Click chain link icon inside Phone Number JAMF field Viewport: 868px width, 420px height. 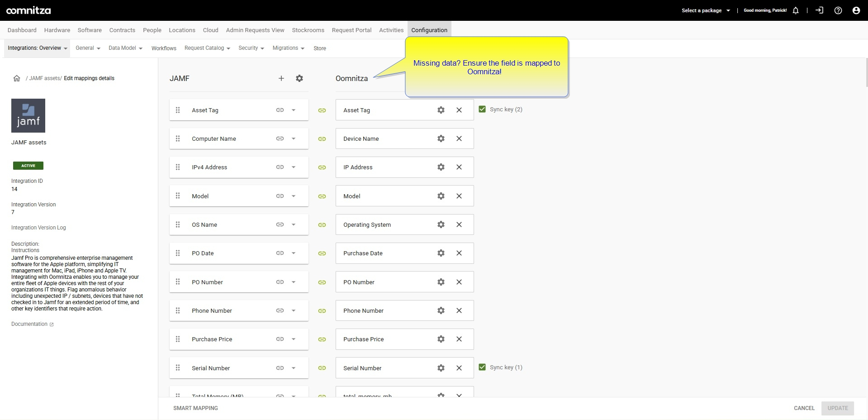[280, 310]
